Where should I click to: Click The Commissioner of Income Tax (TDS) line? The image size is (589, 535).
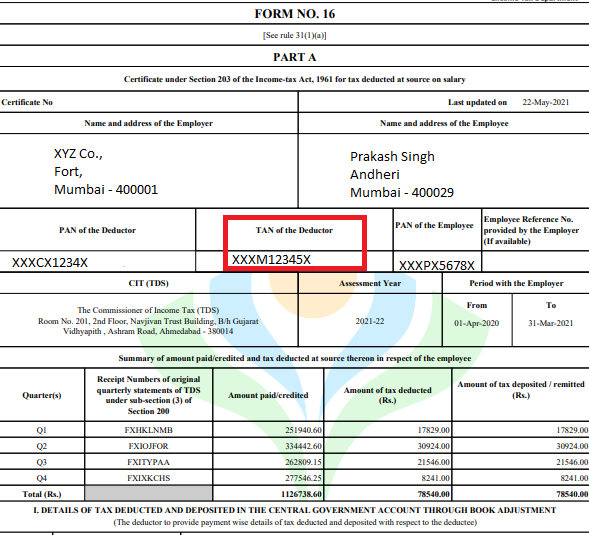(x=148, y=310)
